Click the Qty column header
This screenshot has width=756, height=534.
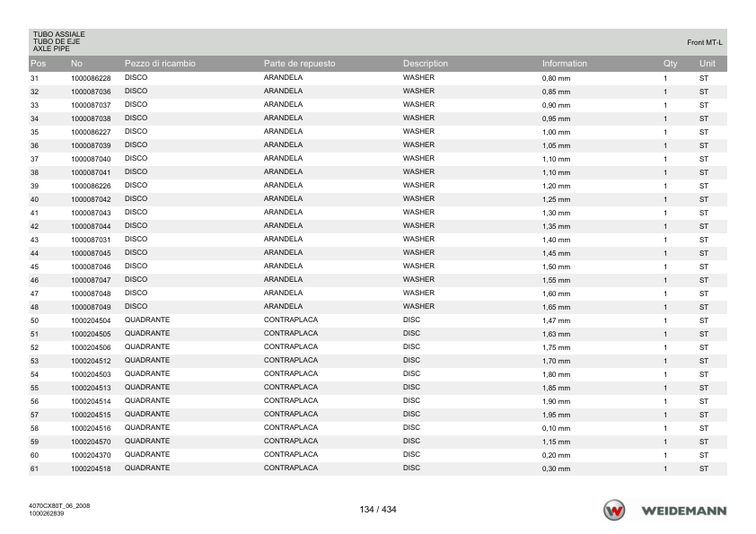coord(670,64)
